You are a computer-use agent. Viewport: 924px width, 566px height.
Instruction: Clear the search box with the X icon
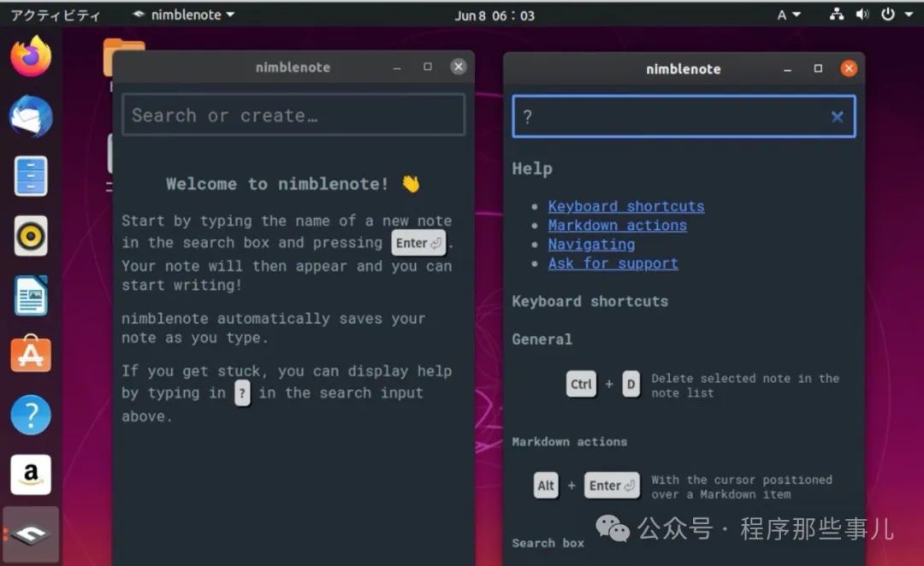point(837,116)
